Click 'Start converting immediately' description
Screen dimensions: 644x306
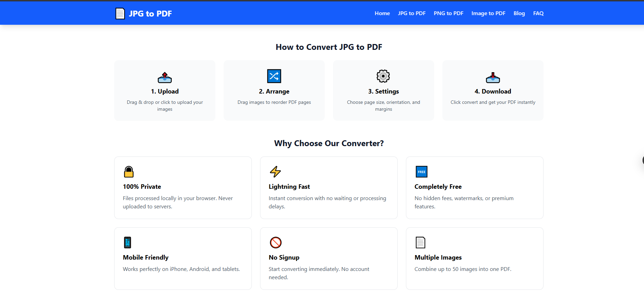click(x=319, y=273)
